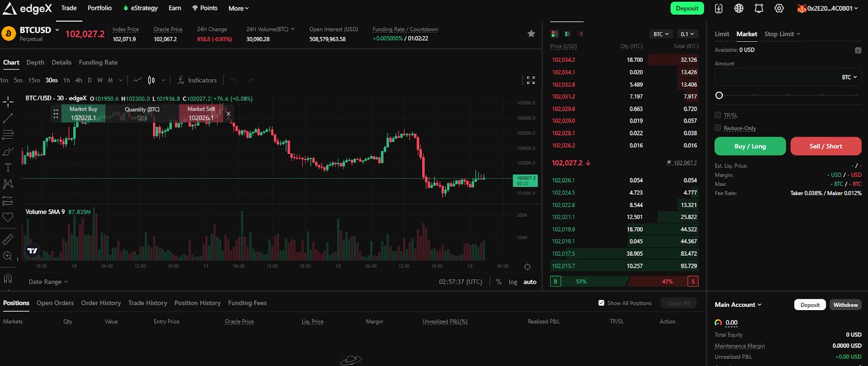Open the Earn menu item
This screenshot has width=868, height=366.
[x=175, y=8]
